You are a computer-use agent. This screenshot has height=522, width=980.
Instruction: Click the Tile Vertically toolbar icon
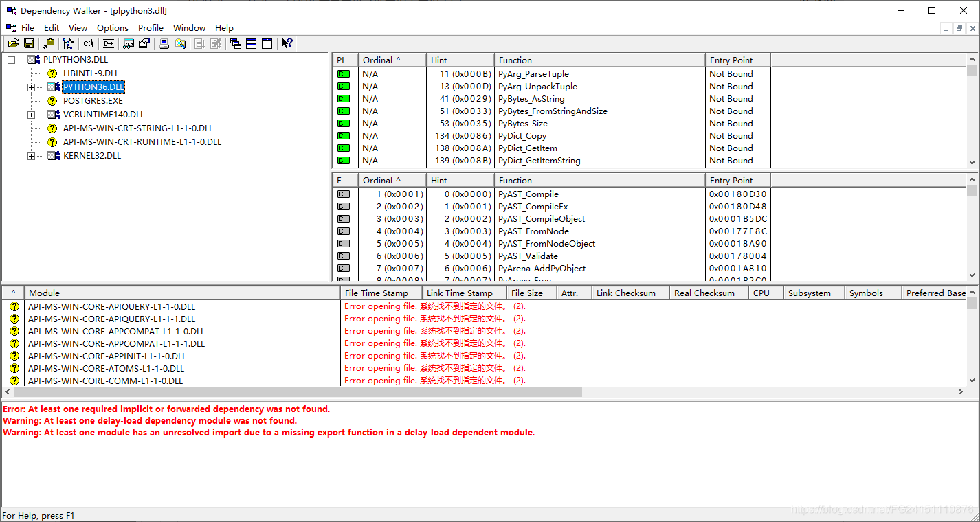(x=267, y=43)
